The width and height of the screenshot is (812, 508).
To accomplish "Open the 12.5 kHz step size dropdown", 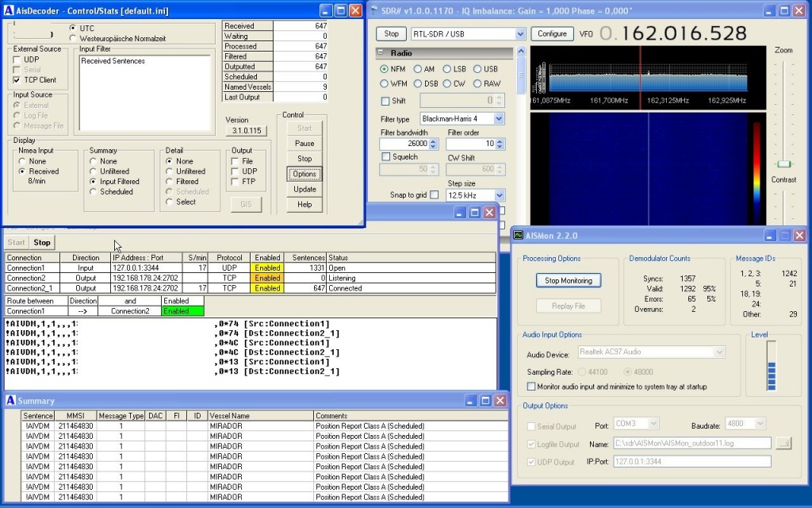I will point(499,194).
